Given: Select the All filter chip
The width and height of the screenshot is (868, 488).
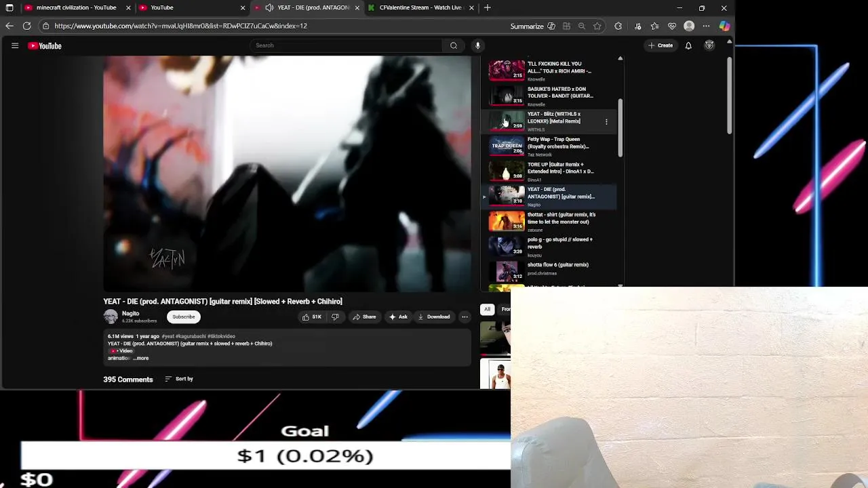Looking at the screenshot, I should pos(487,309).
